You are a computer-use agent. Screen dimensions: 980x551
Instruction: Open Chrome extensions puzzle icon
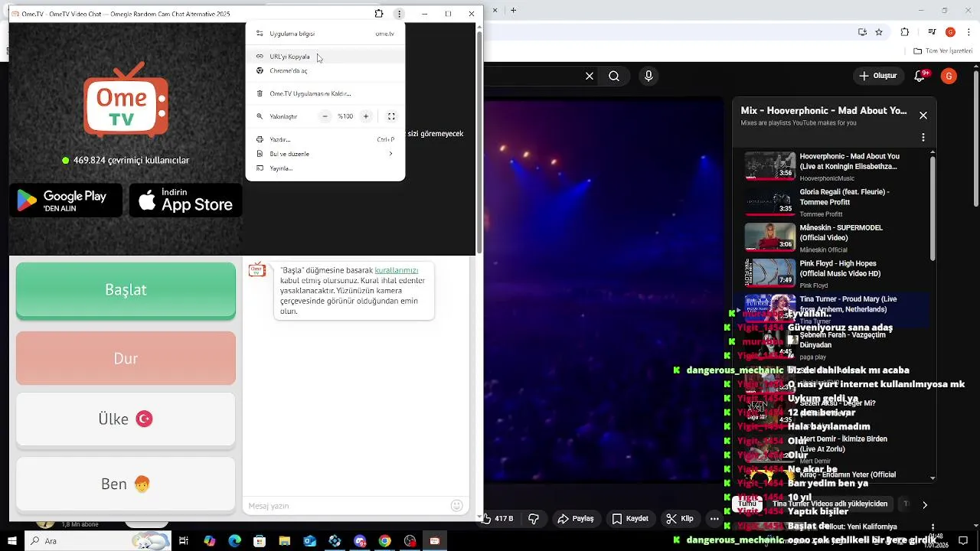click(905, 32)
